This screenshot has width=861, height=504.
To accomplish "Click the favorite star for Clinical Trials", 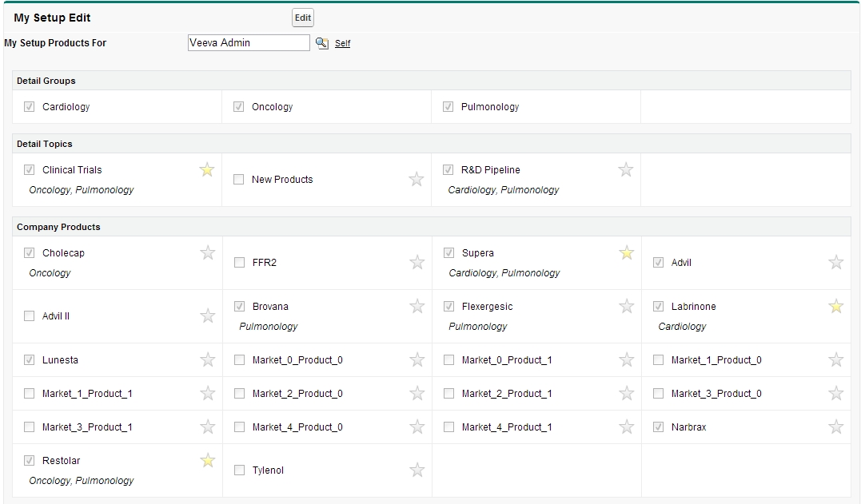I will pyautogui.click(x=207, y=169).
